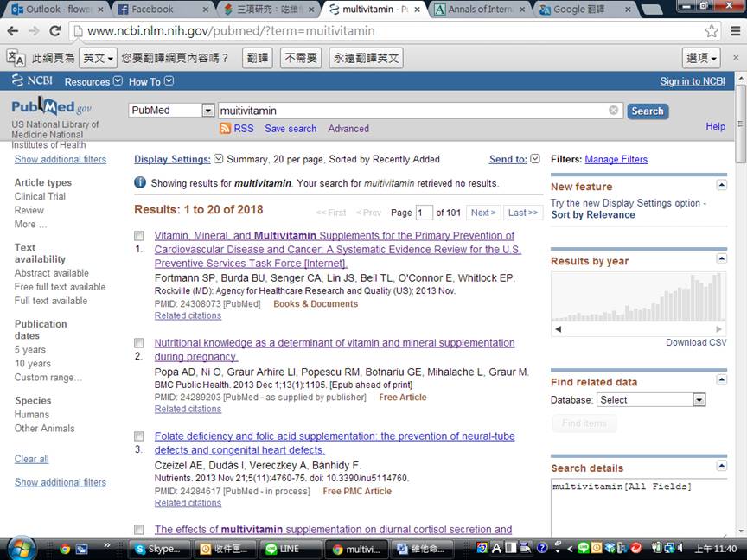This screenshot has width=747, height=560.
Task: Open Skype from the taskbar
Action: (x=160, y=549)
